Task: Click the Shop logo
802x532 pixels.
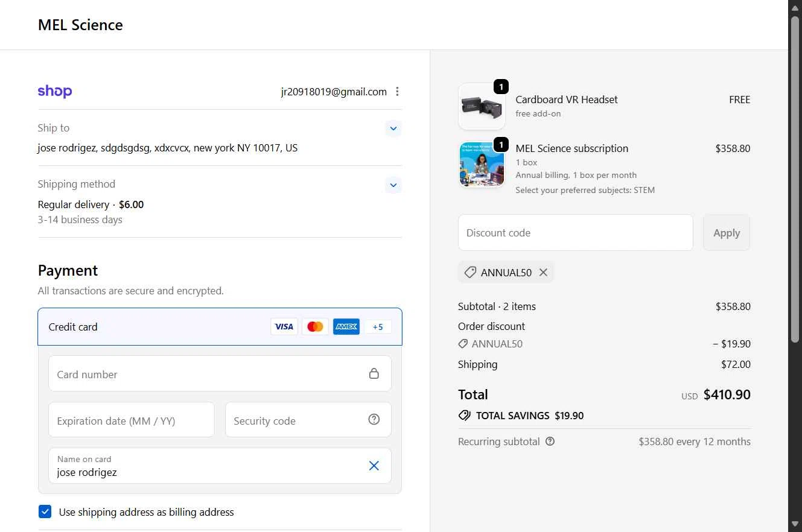Action: click(x=55, y=91)
